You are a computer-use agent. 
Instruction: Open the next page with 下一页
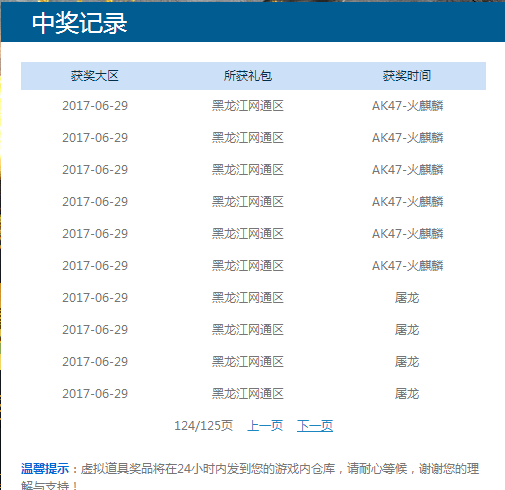[x=315, y=426]
